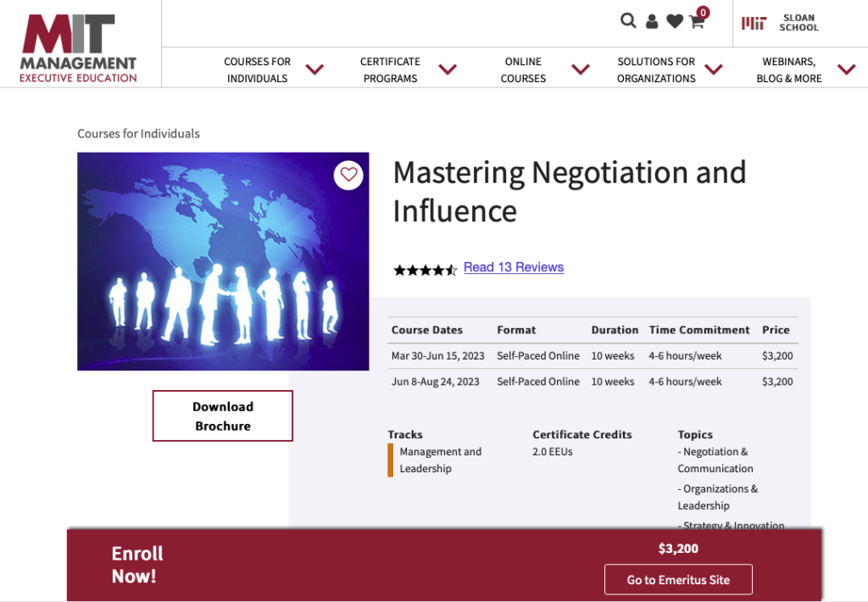Open Read 13 Reviews link
Image resolution: width=868 pixels, height=602 pixels.
[x=513, y=267]
